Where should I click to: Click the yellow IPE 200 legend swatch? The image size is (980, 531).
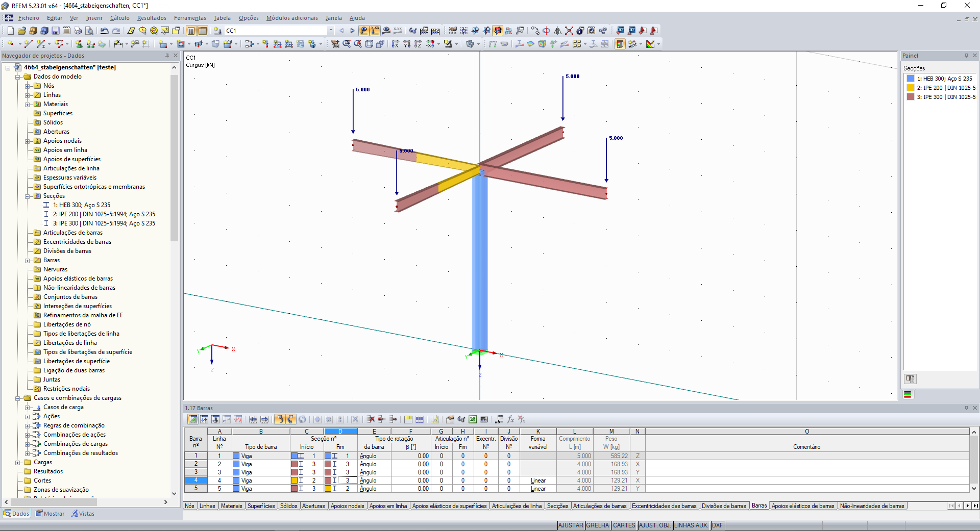(911, 88)
